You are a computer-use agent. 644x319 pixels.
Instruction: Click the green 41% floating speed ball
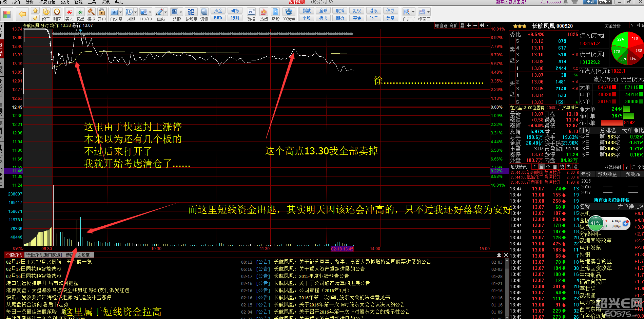point(595,223)
